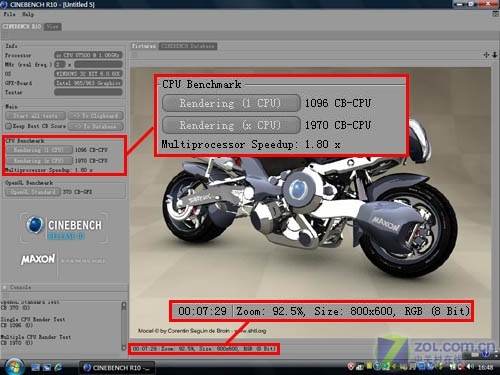Click the red shield tray icon
Screen dimensions: 500x375
[x=351, y=367]
